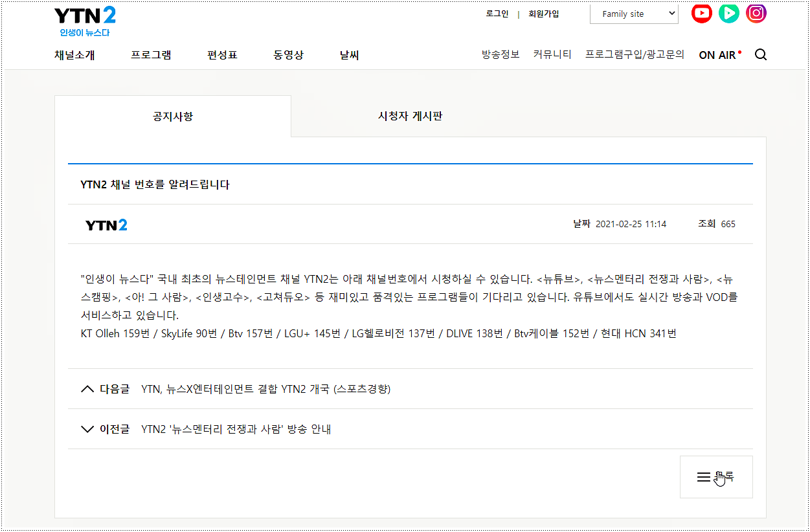810x532 pixels.
Task: Click the 다음글 label
Action: click(115, 389)
